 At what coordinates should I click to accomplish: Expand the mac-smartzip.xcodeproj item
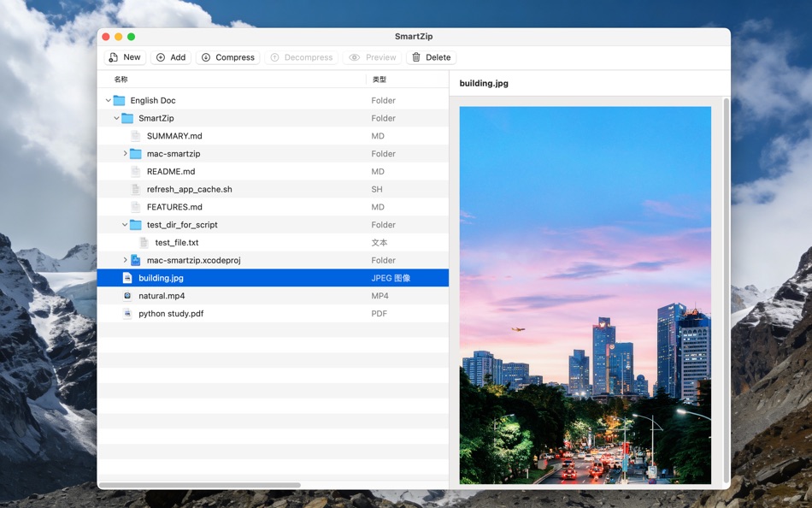click(124, 260)
